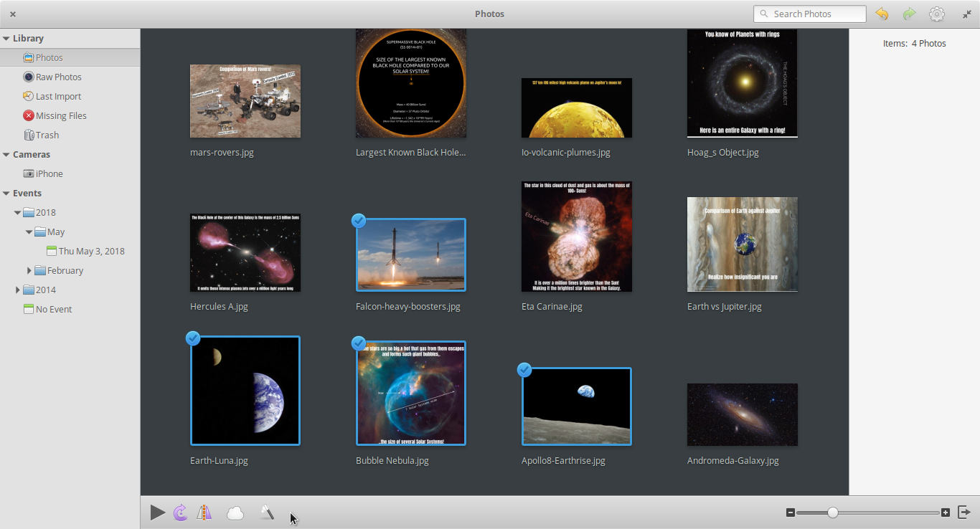Expand the 2014 folder triangle
The width and height of the screenshot is (980, 529).
(x=18, y=290)
